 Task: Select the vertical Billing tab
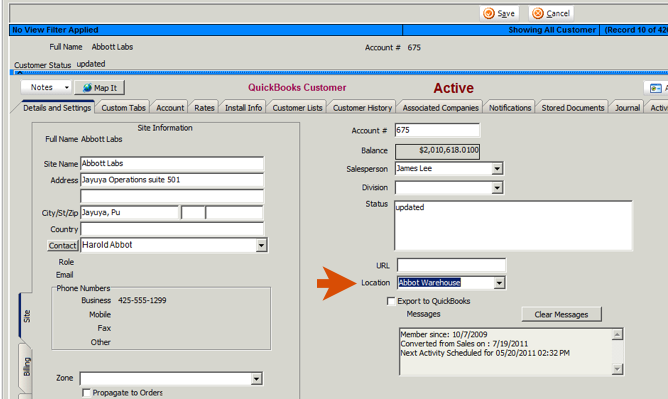[x=26, y=367]
